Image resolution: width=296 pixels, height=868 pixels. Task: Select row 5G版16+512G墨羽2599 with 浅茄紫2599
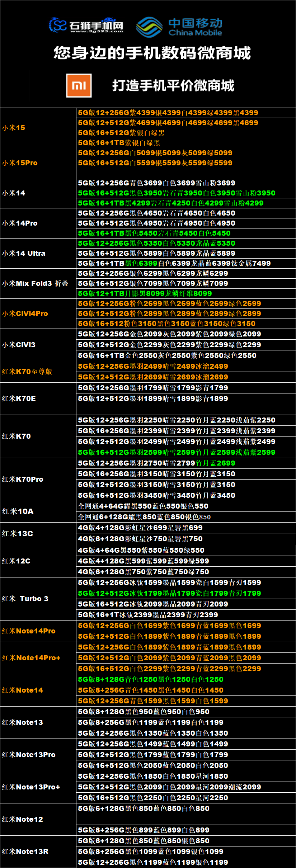click(x=186, y=452)
